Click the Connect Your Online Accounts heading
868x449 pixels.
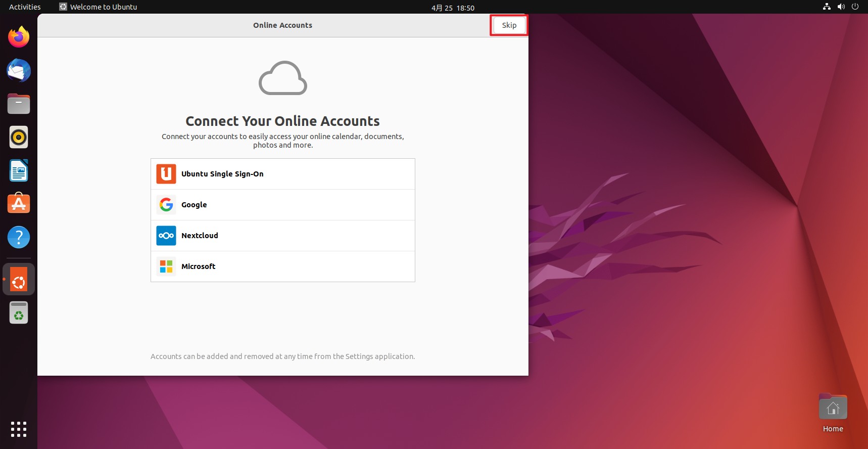[x=282, y=121]
